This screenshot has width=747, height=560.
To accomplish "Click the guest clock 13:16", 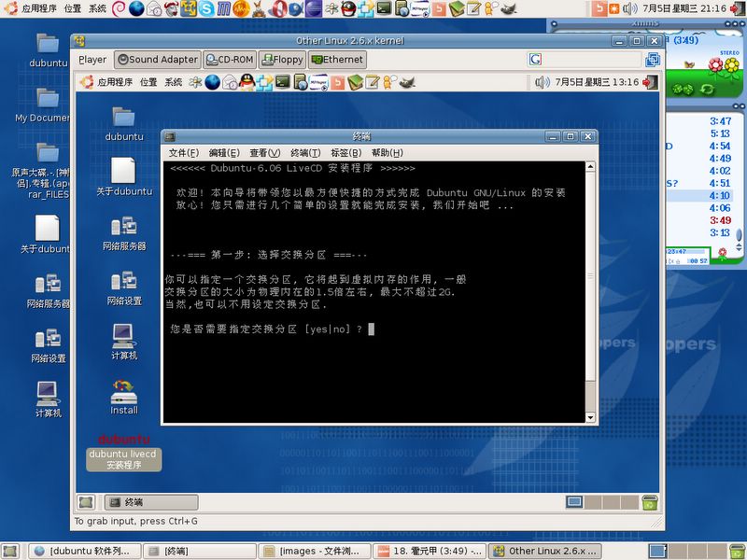I will 597,82.
